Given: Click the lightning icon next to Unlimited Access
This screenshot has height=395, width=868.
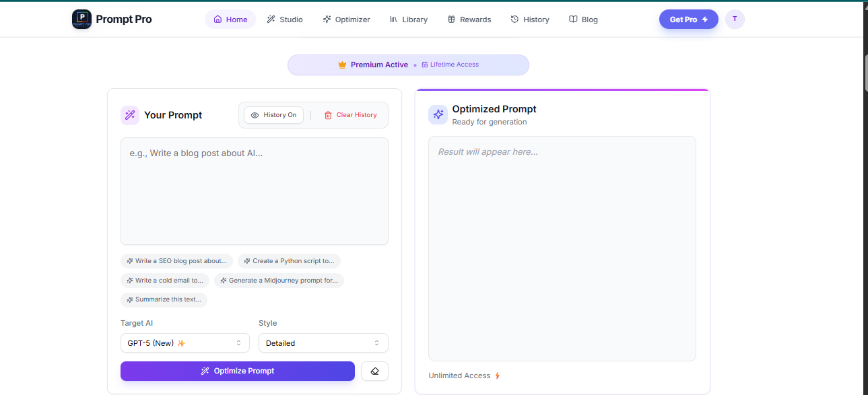Looking at the screenshot, I should coord(498,375).
